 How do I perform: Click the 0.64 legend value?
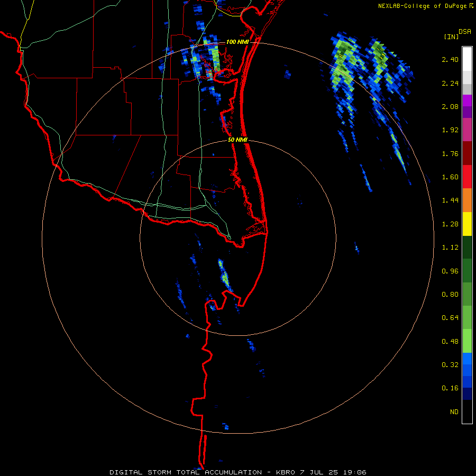tap(450, 318)
